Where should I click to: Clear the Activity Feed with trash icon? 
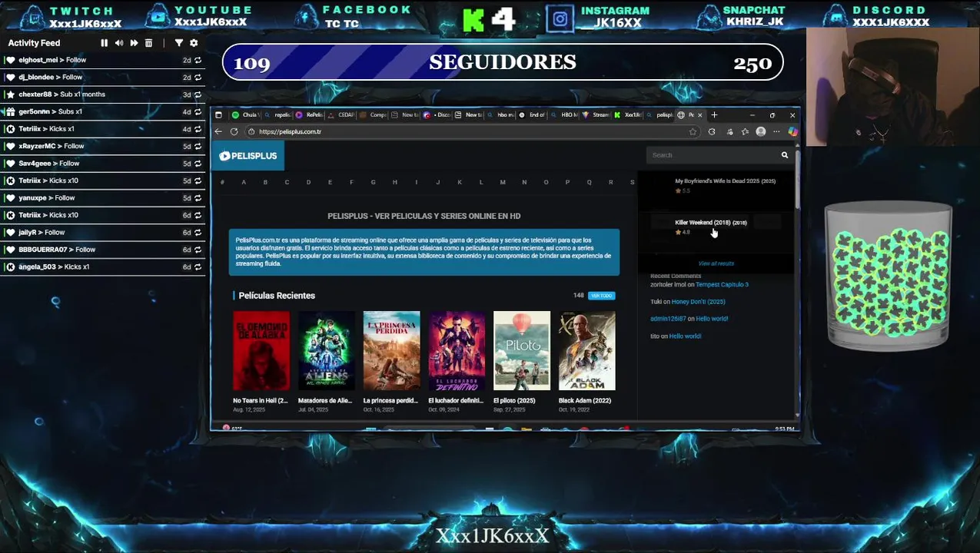pyautogui.click(x=148, y=43)
